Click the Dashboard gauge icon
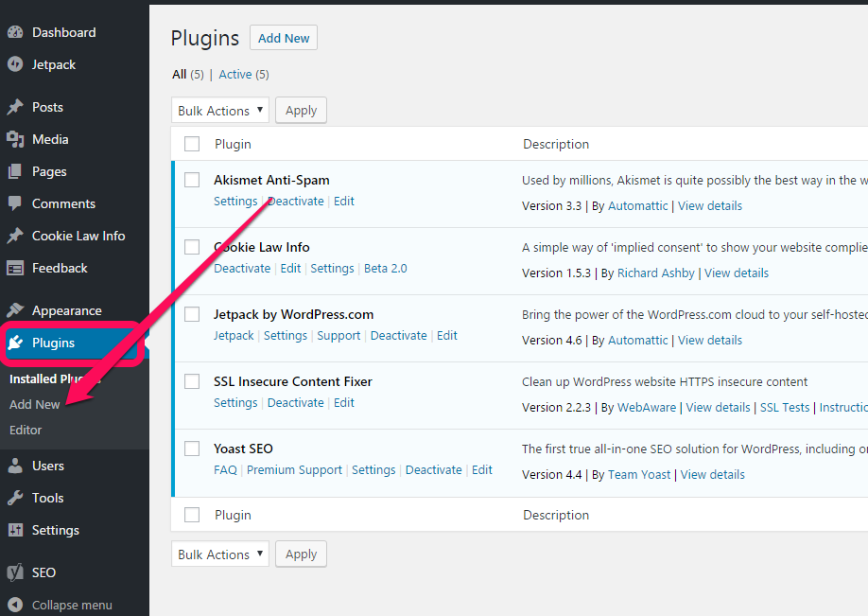 15,32
